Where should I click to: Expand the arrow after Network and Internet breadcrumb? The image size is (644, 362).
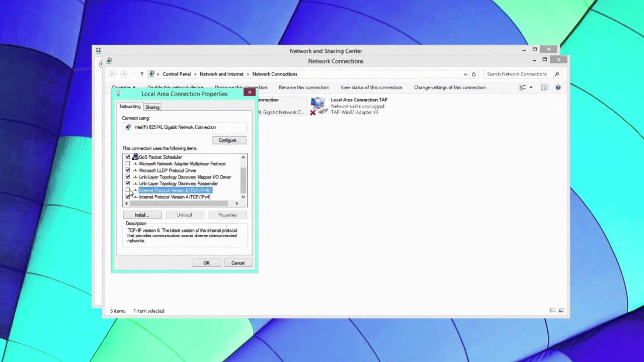pos(248,74)
